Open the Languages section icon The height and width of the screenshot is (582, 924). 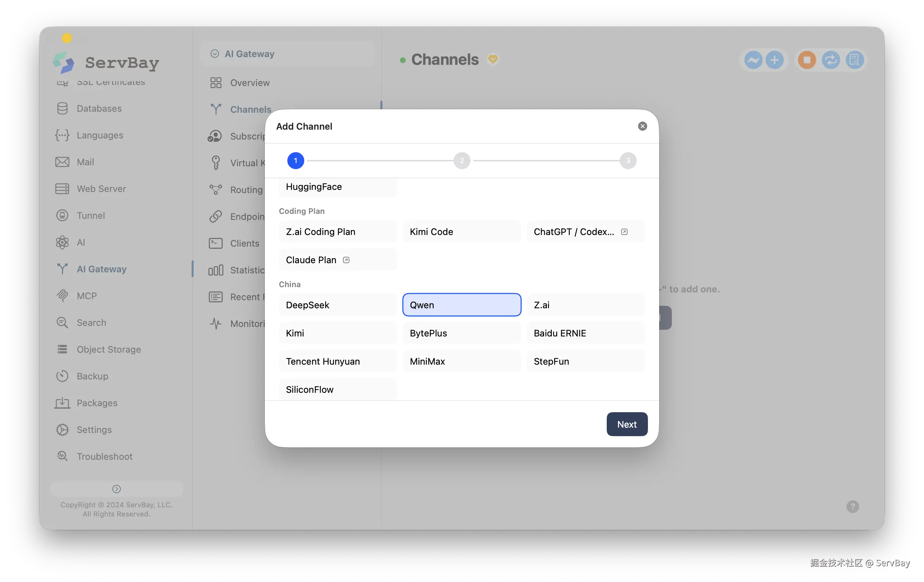point(62,135)
